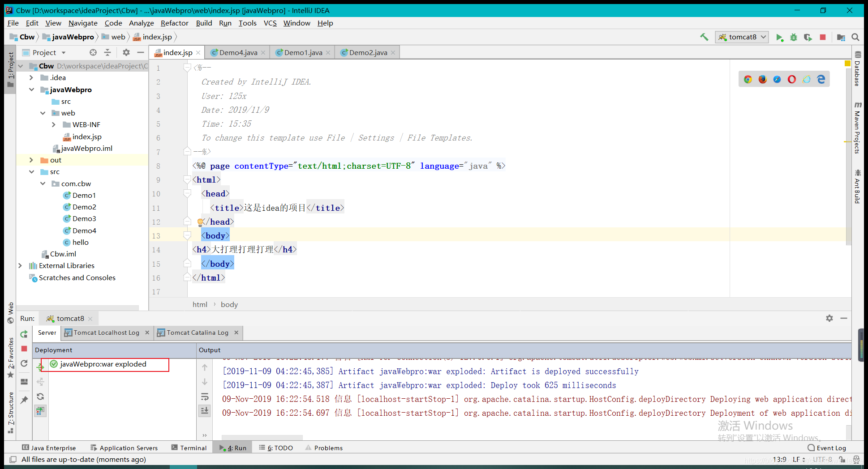This screenshot has height=469, width=868.
Task: Open Tomcat Catalina Log tab
Action: click(198, 333)
